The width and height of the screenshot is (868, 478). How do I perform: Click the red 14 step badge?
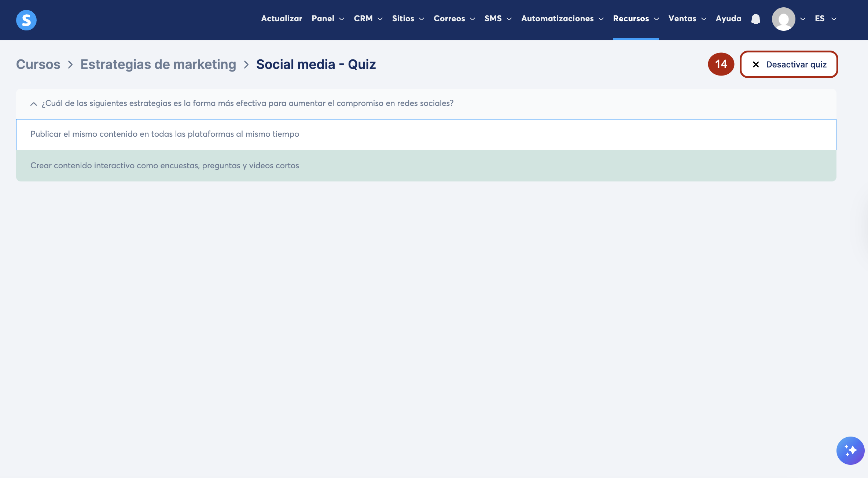coord(721,64)
